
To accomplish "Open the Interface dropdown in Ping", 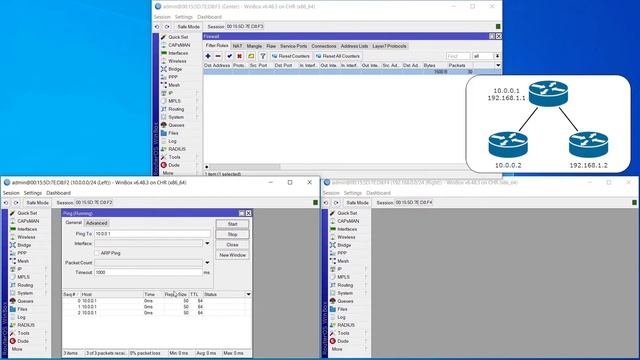I will click(207, 243).
